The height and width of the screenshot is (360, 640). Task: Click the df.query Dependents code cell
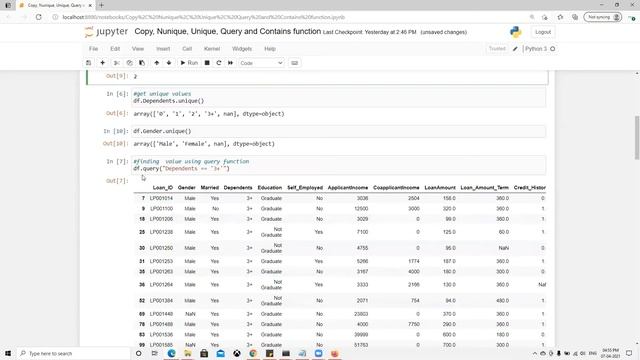339,165
